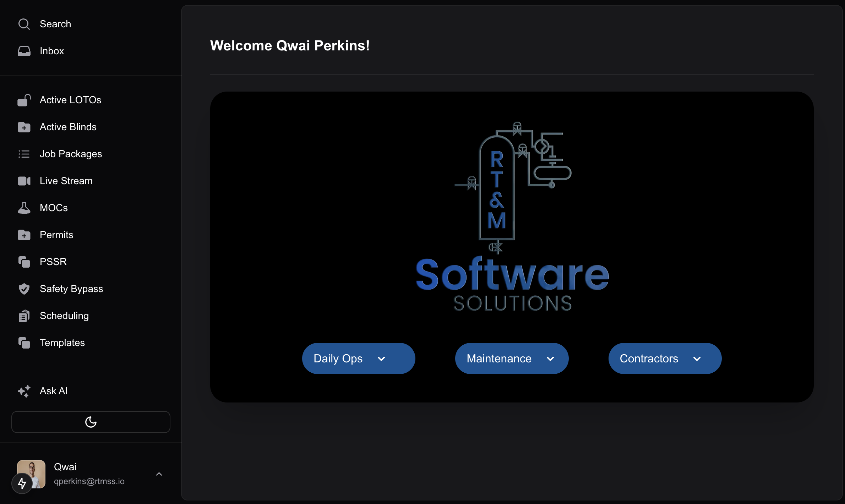Click the Ask AI sparkles icon
The image size is (845, 504).
pyautogui.click(x=24, y=391)
